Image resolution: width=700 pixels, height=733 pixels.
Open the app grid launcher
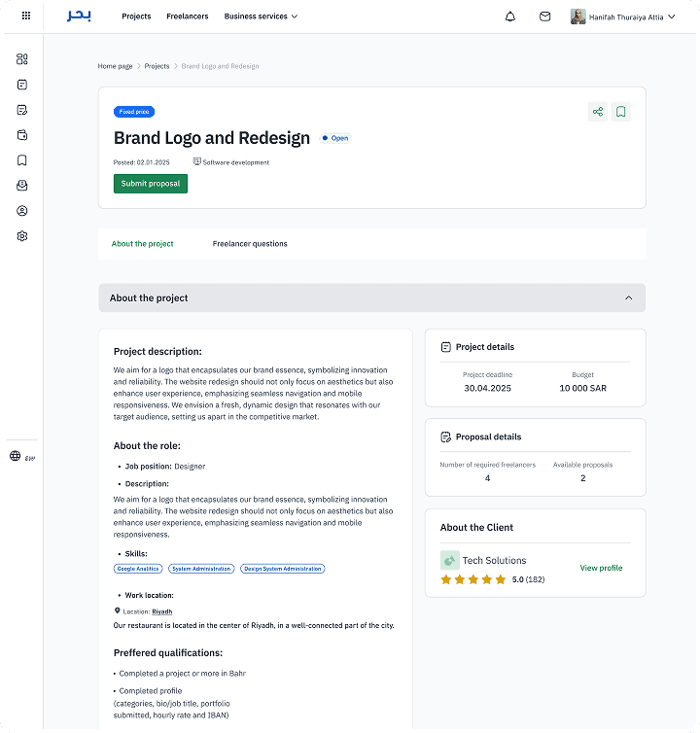pyautogui.click(x=25, y=17)
